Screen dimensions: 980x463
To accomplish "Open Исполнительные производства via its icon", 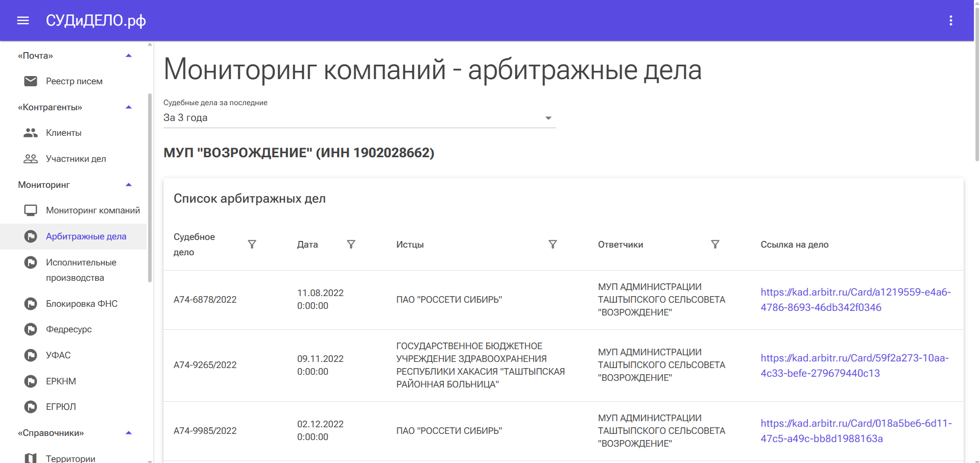I will click(x=31, y=262).
